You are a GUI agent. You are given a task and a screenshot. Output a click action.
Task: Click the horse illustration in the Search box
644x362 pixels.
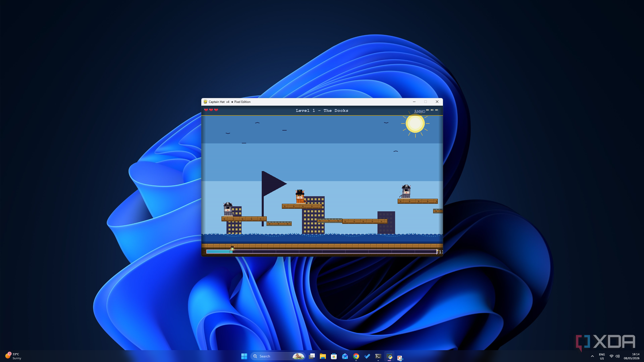(x=298, y=356)
